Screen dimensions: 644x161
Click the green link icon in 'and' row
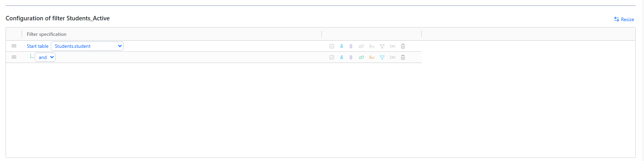click(361, 57)
